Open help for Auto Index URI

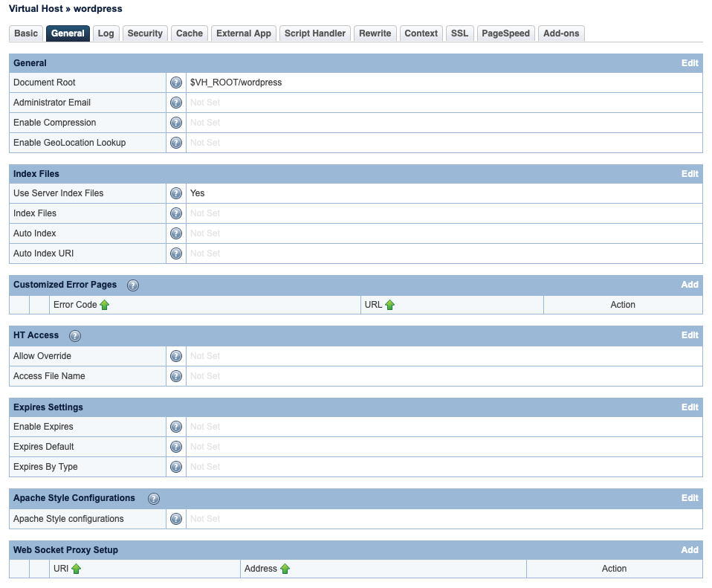176,253
